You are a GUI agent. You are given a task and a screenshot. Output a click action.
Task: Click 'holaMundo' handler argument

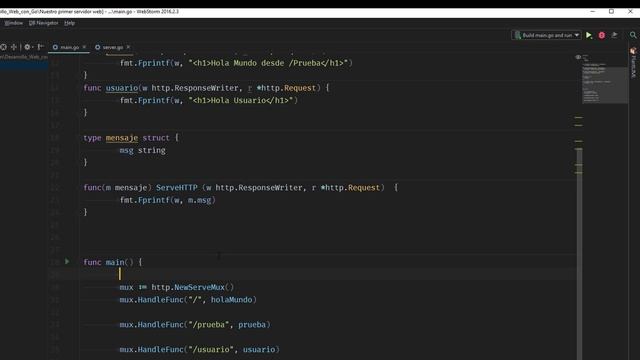click(231, 300)
